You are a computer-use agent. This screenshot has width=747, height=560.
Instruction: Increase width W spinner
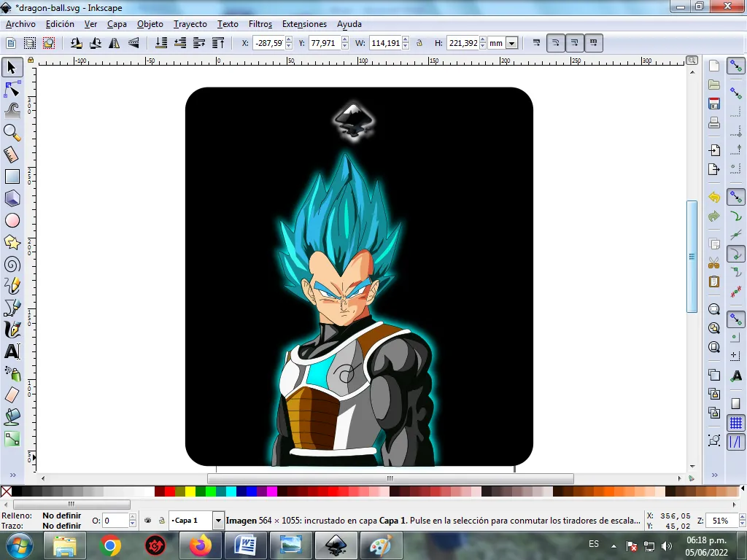tap(406, 40)
